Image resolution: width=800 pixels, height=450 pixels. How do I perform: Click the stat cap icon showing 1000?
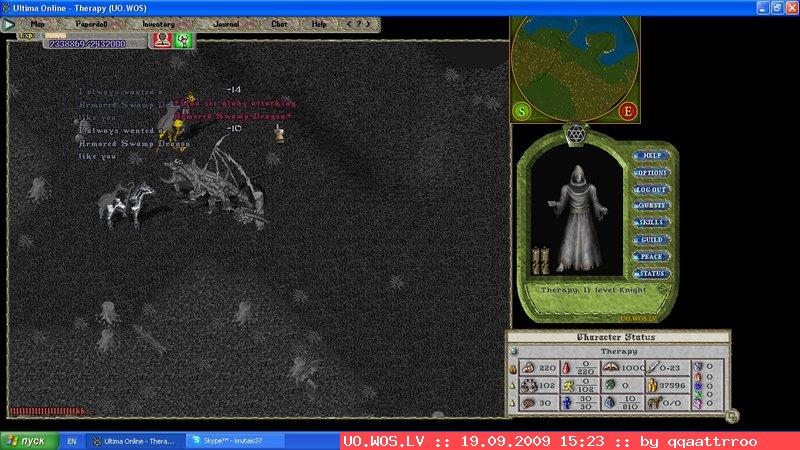610,367
